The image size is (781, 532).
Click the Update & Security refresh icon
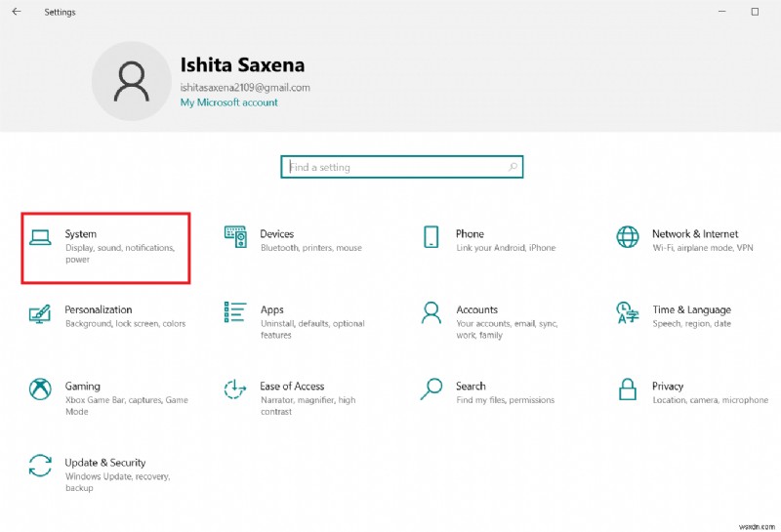tap(40, 466)
